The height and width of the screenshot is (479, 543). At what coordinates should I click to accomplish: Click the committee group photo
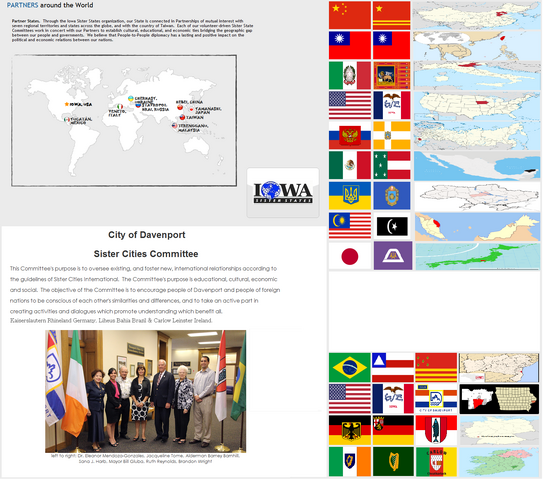[145, 391]
